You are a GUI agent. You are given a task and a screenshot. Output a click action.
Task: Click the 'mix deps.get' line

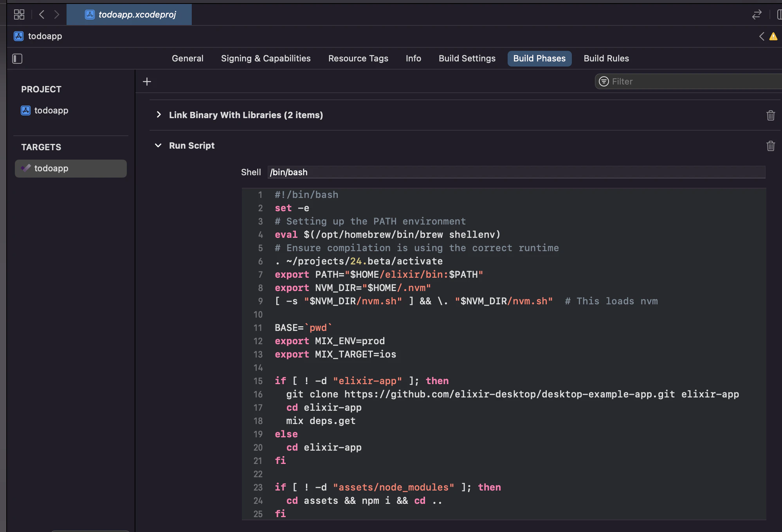(321, 421)
